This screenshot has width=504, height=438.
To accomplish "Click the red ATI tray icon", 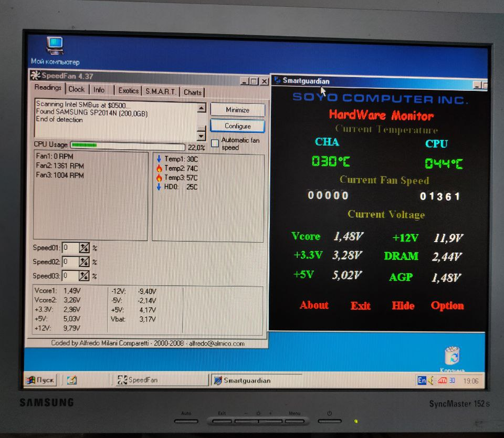I will [442, 381].
